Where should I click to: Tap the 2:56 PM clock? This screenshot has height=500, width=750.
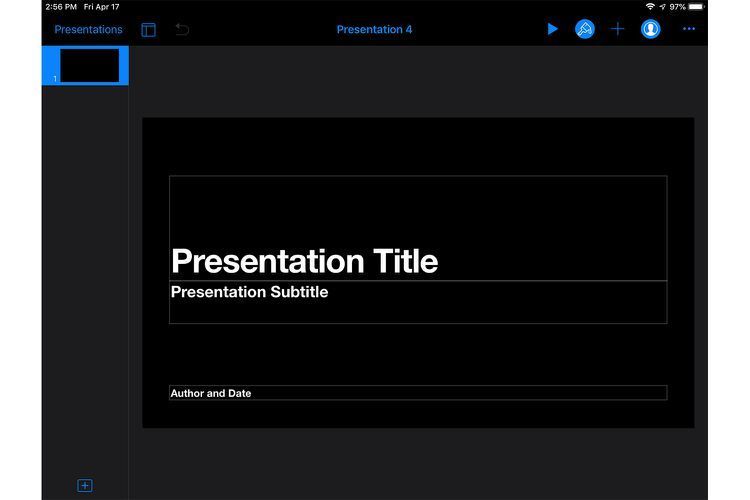tap(61, 7)
